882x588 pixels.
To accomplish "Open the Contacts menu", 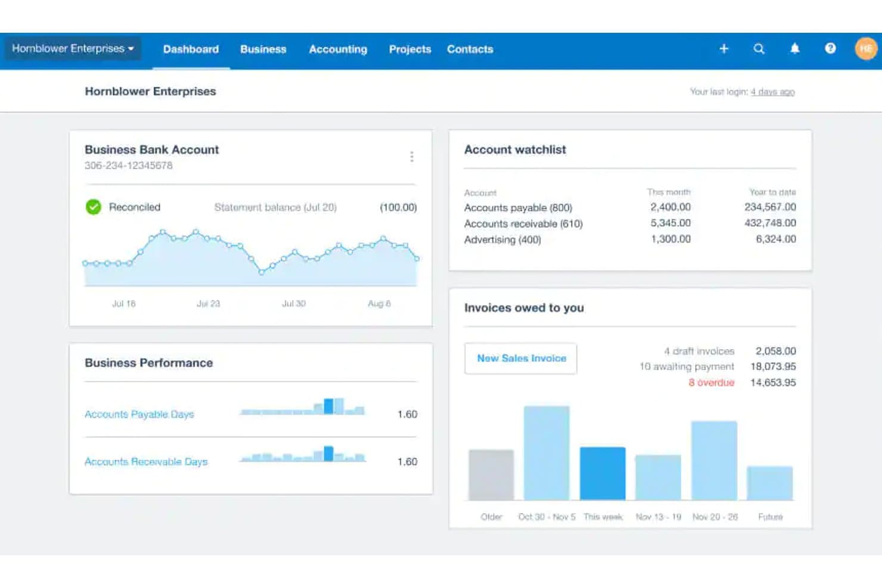I will click(x=470, y=49).
